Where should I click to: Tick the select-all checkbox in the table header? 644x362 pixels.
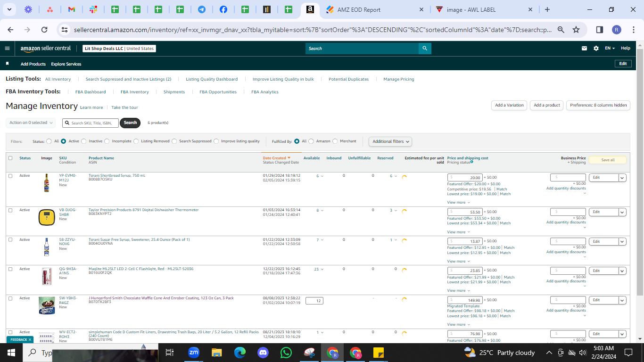click(10, 158)
